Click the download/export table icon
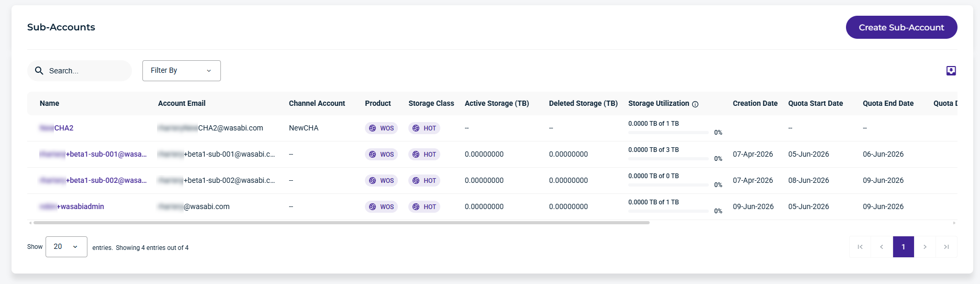The height and width of the screenshot is (284, 980). [951, 71]
